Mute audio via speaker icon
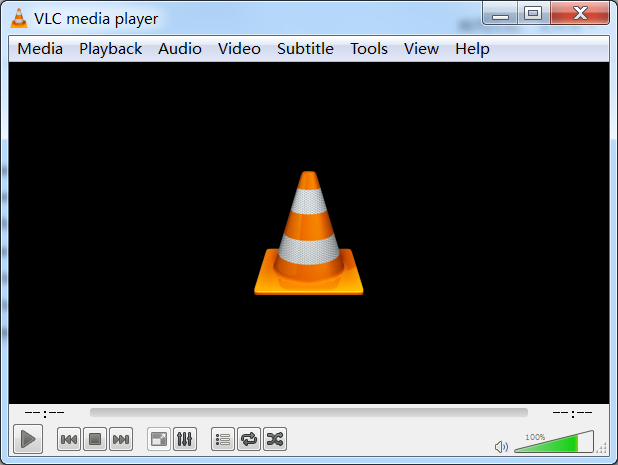 pos(502,446)
